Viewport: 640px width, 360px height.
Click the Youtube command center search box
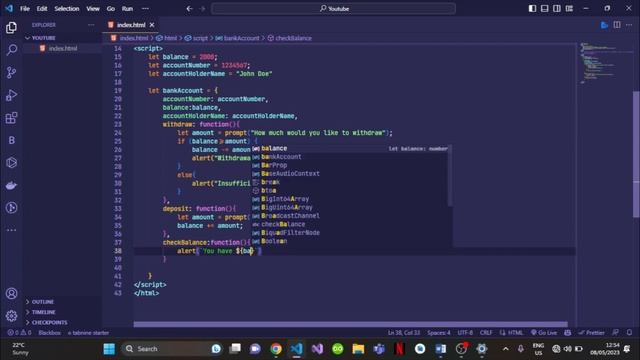[x=333, y=8]
